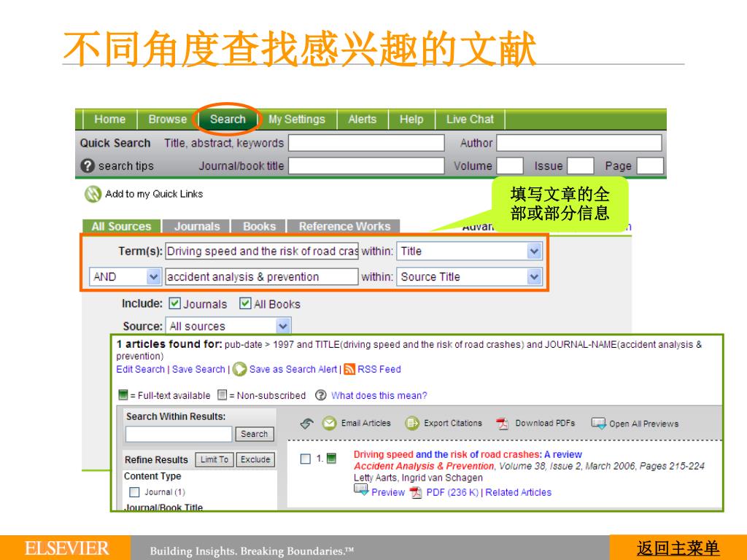Click the green full-text icon next to result 1
Screen dimensions: 747x560
(332, 459)
